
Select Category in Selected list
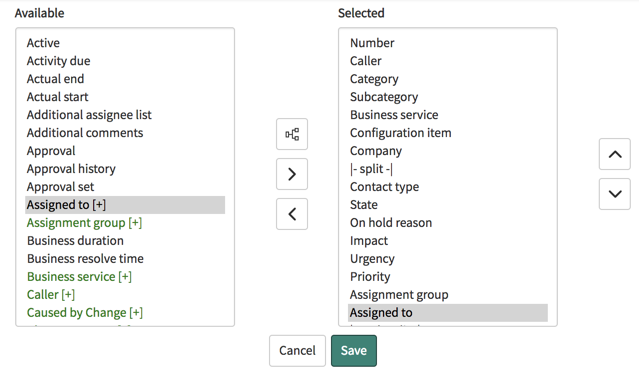pyautogui.click(x=448, y=79)
